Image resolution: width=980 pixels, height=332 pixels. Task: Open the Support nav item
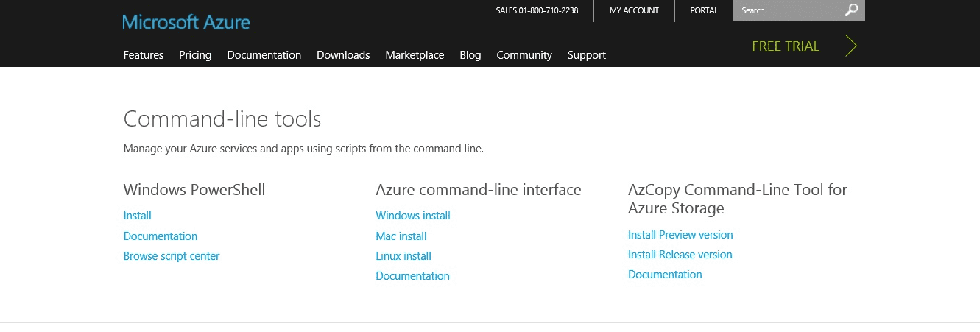pyautogui.click(x=587, y=55)
